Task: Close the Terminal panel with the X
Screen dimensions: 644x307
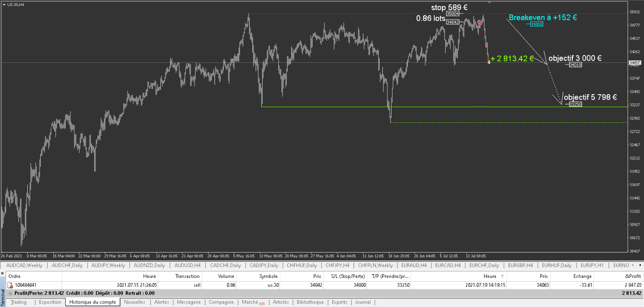Action: click(x=2, y=274)
